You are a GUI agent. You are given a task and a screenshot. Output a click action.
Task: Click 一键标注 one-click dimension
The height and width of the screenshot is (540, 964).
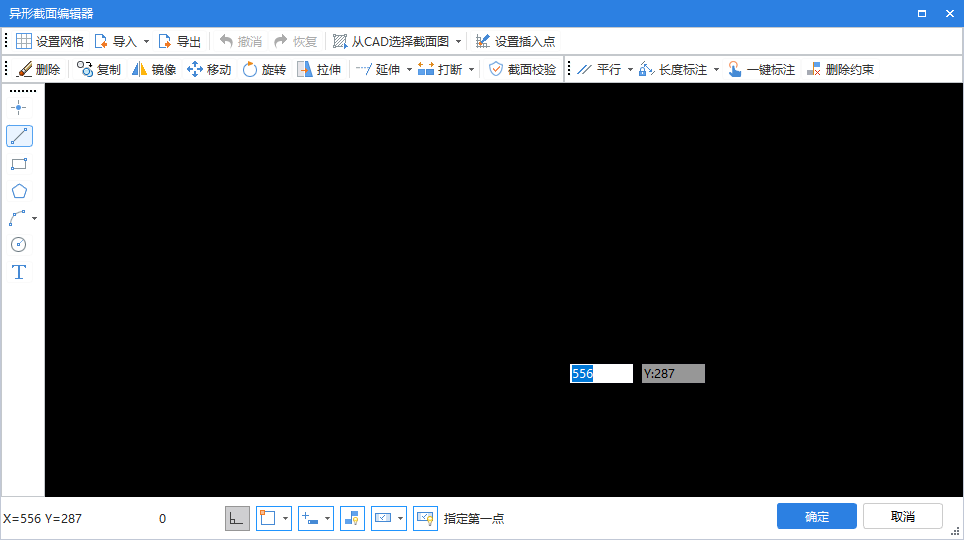(761, 69)
